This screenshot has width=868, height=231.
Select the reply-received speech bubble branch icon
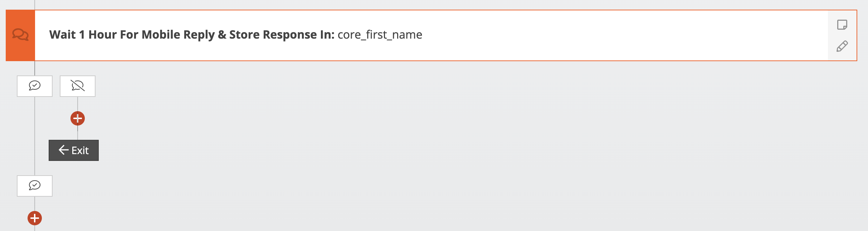[x=34, y=86]
